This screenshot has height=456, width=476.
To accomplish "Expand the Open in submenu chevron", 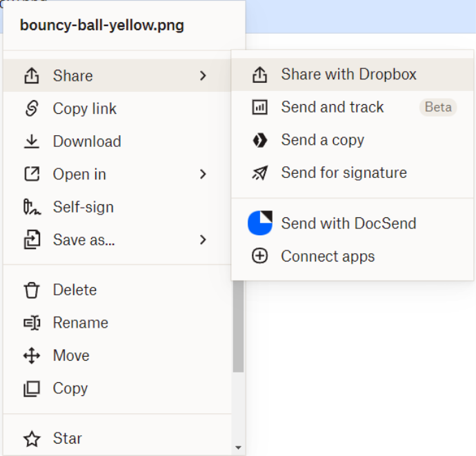I will click(203, 174).
